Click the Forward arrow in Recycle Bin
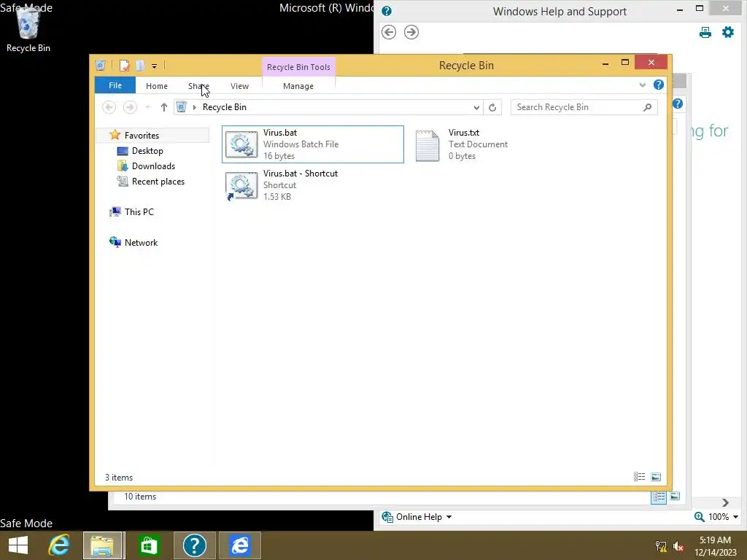This screenshot has width=747, height=560. point(130,107)
